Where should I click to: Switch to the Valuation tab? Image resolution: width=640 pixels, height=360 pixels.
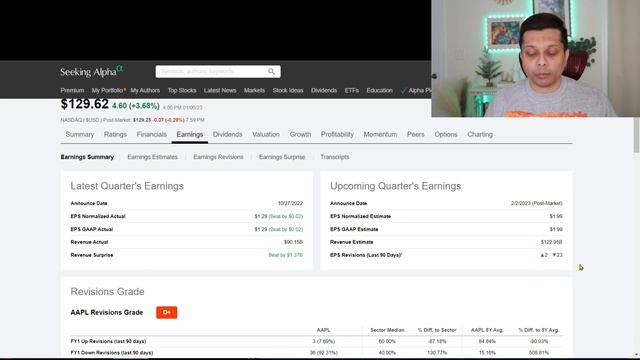[266, 134]
